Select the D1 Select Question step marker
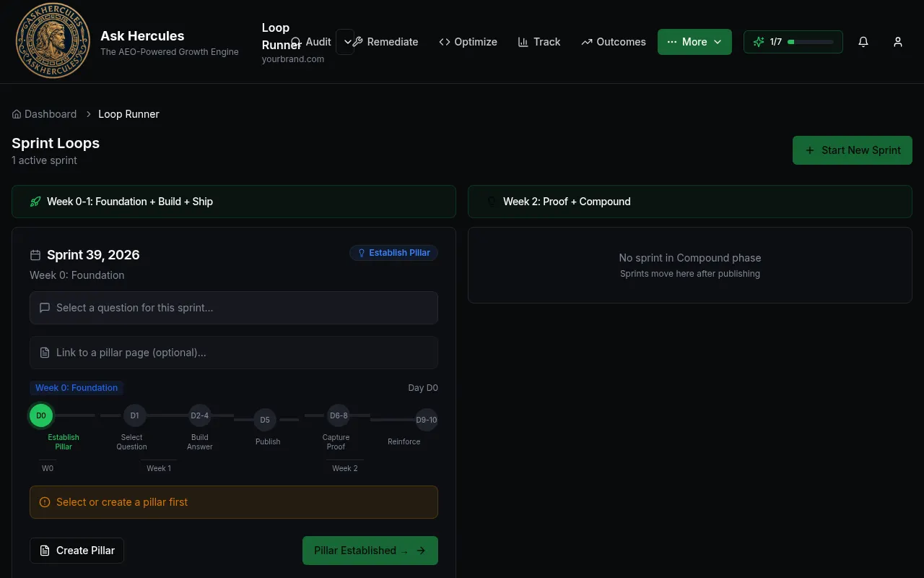 [x=134, y=415]
